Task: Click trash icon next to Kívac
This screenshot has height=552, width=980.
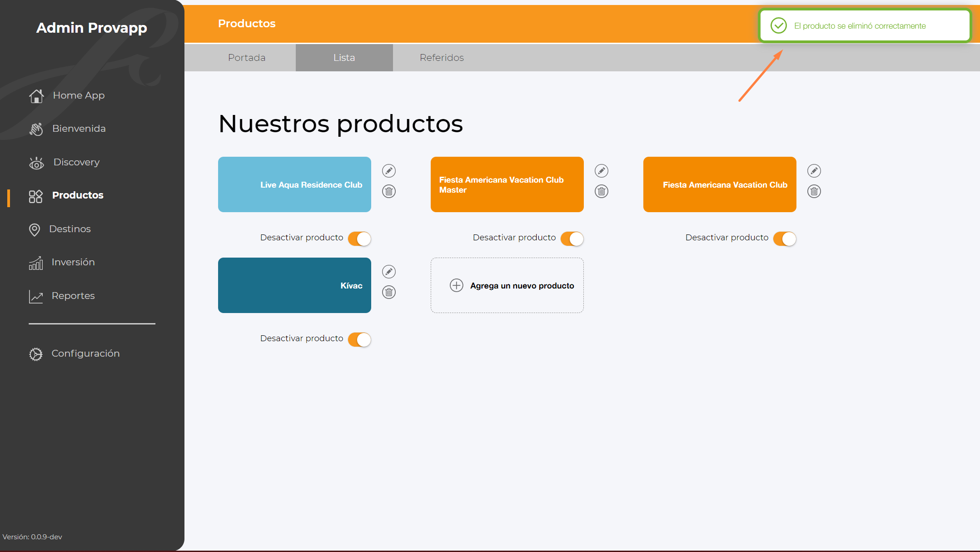Action: [x=389, y=292]
